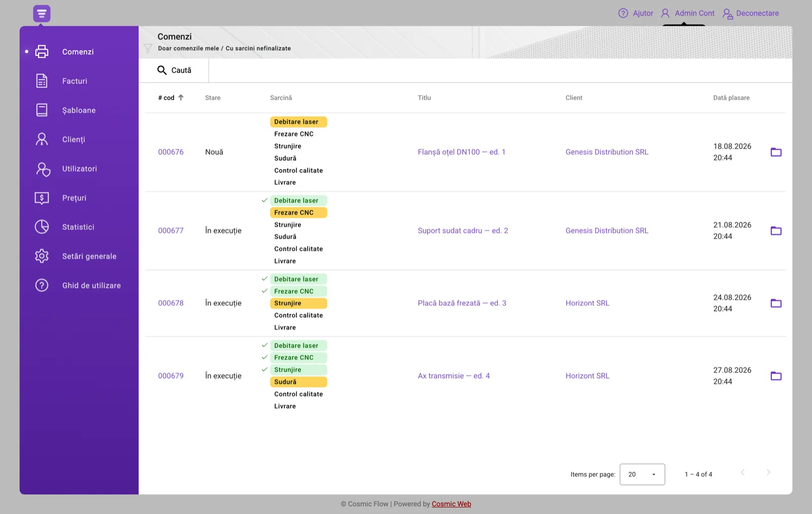
Task: Click the Deconectare logout link
Action: pyautogui.click(x=751, y=13)
